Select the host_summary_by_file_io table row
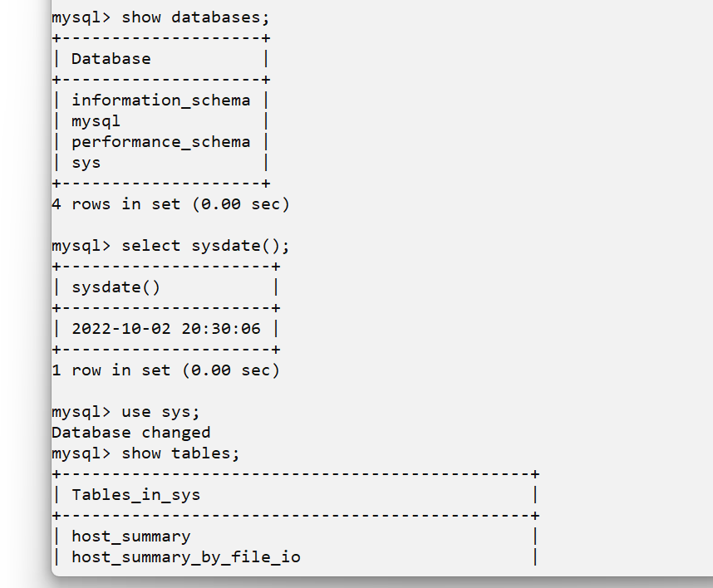The width and height of the screenshot is (713, 588). pyautogui.click(x=185, y=557)
